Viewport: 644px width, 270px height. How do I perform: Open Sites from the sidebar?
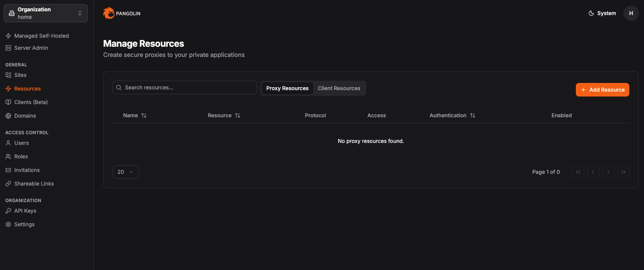[20, 75]
